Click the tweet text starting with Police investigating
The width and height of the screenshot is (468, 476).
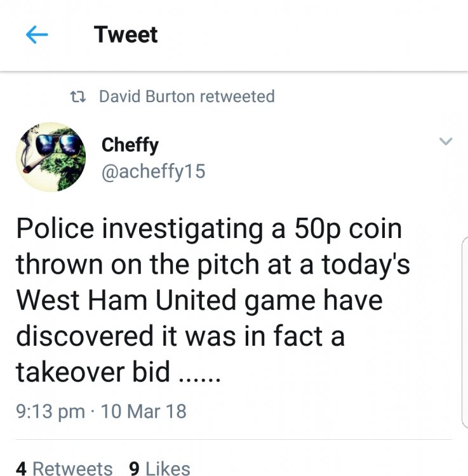[x=213, y=300]
